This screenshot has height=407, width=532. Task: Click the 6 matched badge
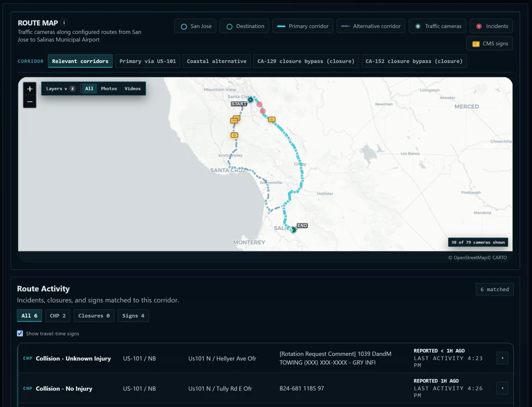tap(494, 289)
